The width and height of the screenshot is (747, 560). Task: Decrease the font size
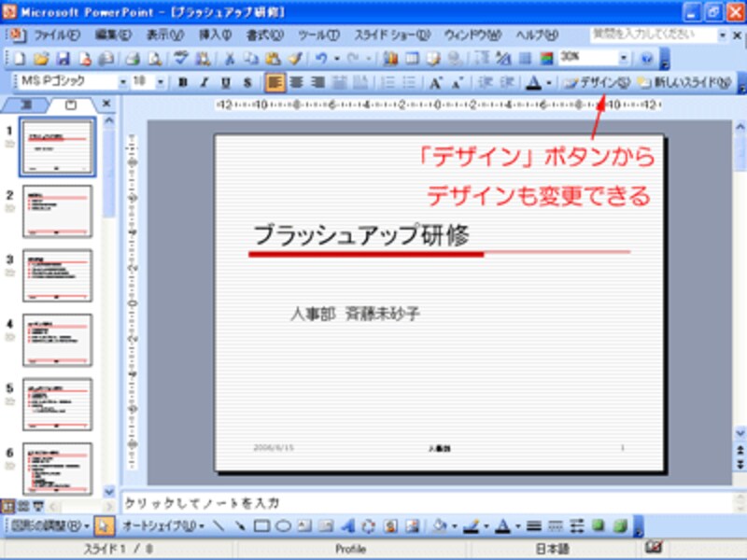[x=457, y=83]
